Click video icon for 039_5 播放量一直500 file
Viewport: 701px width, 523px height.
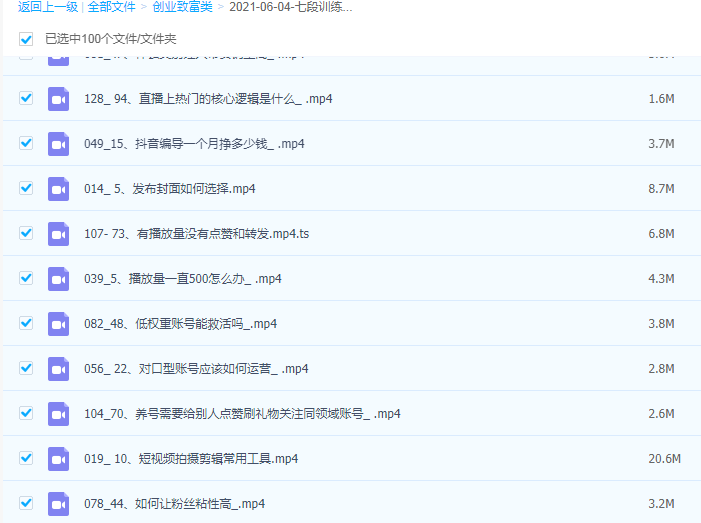[x=59, y=279]
